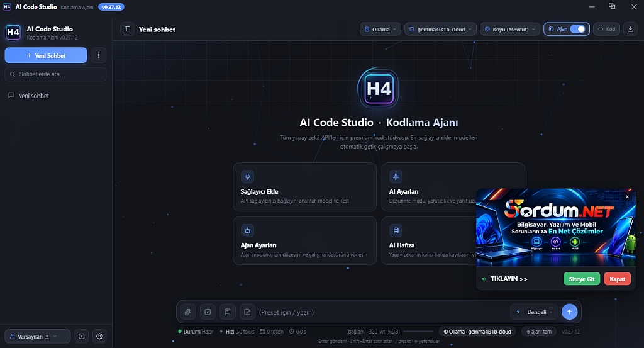Click the chat bubble icon beside Yeni sohbet entry
This screenshot has height=348, width=644.
[x=11, y=95]
